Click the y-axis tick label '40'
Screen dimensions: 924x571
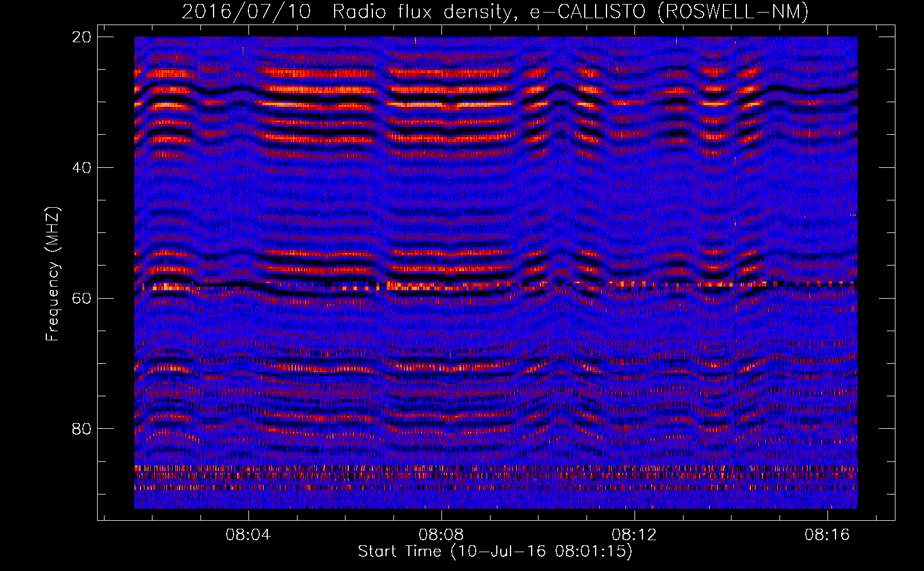pos(81,168)
